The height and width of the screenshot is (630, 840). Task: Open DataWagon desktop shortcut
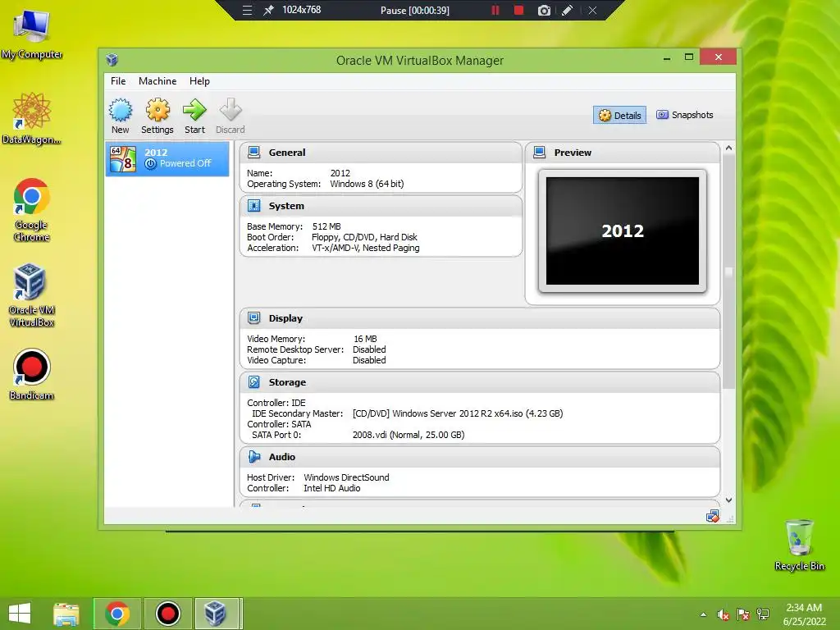pos(32,118)
